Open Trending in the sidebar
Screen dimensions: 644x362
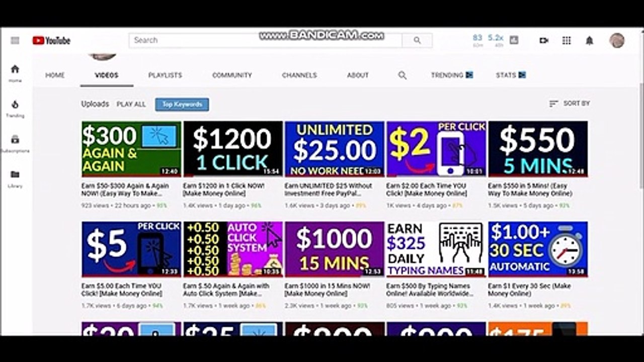[x=15, y=108]
